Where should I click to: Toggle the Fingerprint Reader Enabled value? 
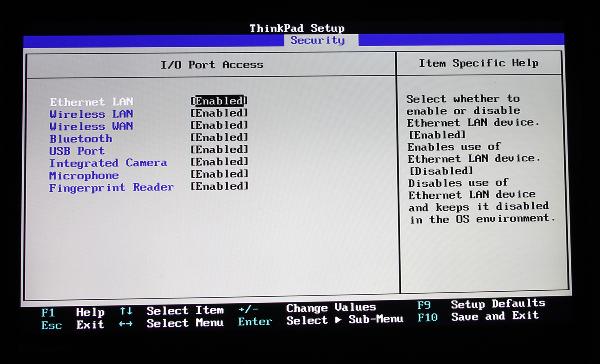[219, 186]
